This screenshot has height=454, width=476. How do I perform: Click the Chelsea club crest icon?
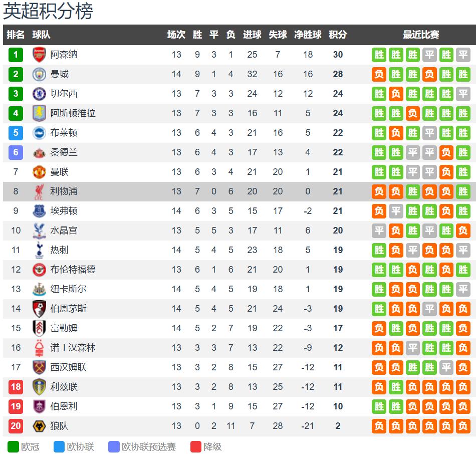pos(39,94)
